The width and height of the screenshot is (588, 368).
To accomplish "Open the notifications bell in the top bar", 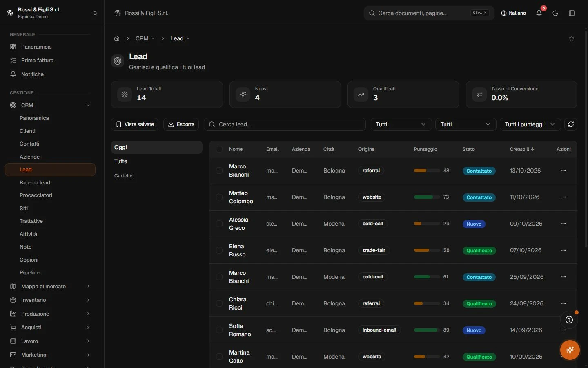I will 539,13.
